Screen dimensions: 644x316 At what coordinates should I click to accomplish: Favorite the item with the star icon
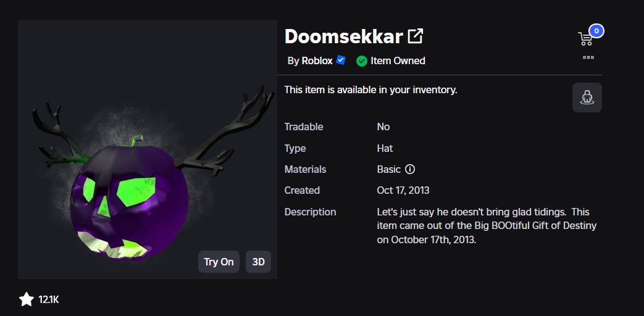(x=27, y=299)
